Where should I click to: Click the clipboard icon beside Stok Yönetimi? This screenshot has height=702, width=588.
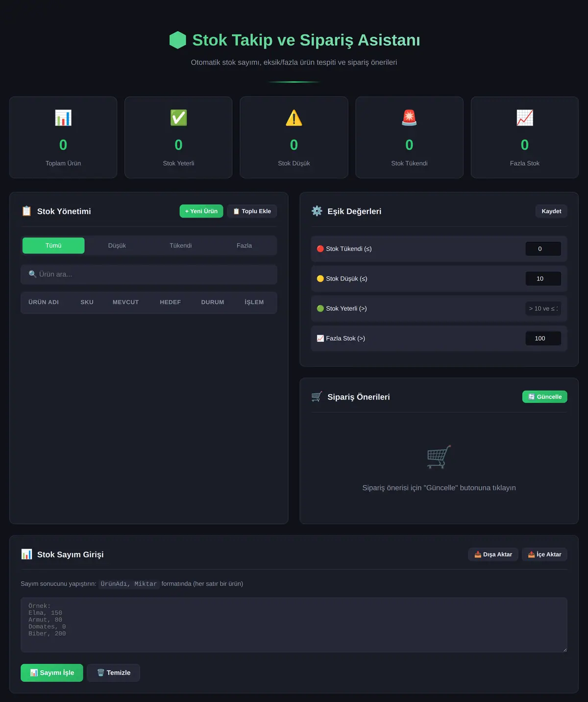pos(26,211)
